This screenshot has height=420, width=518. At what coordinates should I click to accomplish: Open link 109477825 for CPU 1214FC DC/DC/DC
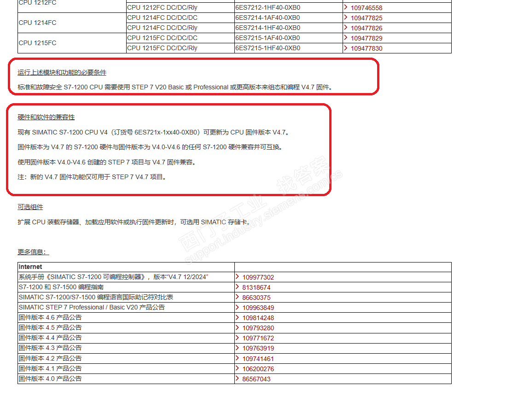click(x=367, y=18)
